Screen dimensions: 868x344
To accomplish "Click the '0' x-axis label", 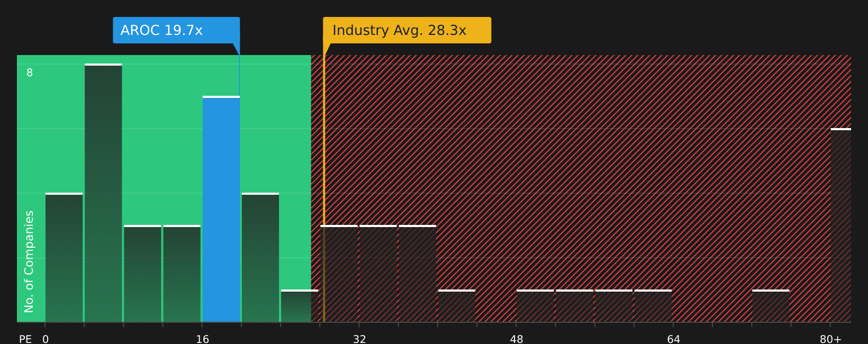I will click(x=46, y=339).
